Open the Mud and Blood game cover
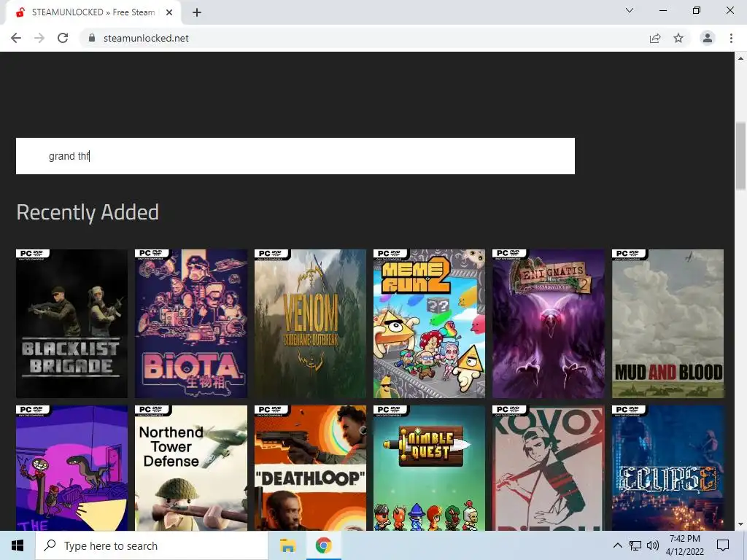 point(668,323)
